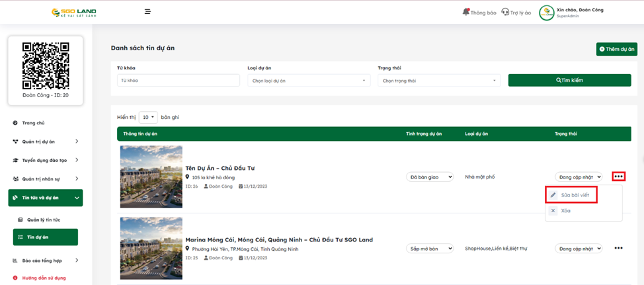Screen dimensions: 644x285
Task: Click the Tìm kiếm search button
Action: (569, 80)
